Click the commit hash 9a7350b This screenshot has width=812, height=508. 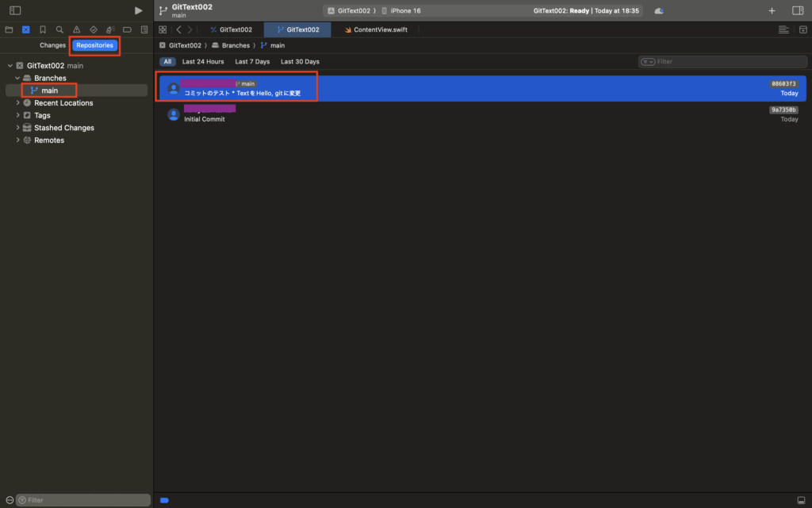[783, 110]
